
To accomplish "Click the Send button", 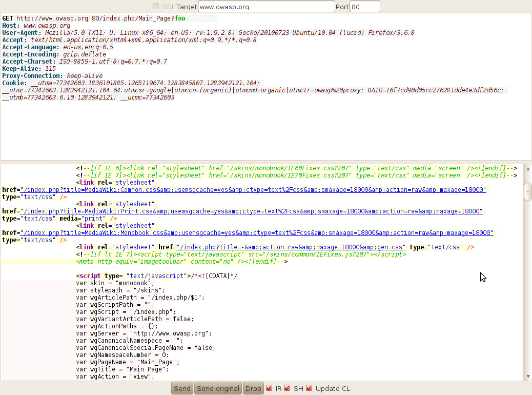I will point(182,388).
